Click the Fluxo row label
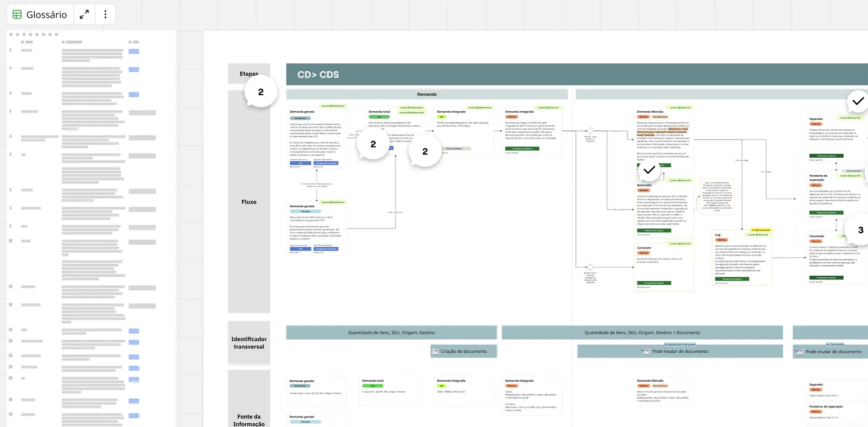The height and width of the screenshot is (427, 868). click(249, 202)
